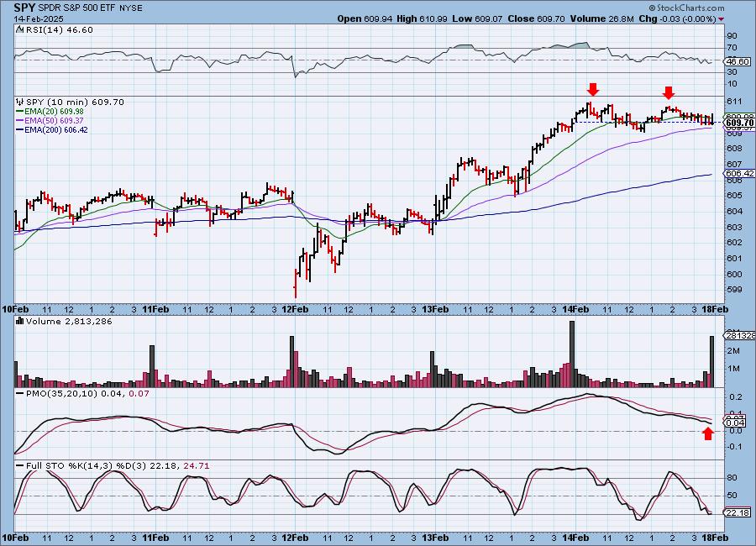Click the volume bars icon beside Volume
This screenshot has height=546, width=756.
(x=20, y=321)
